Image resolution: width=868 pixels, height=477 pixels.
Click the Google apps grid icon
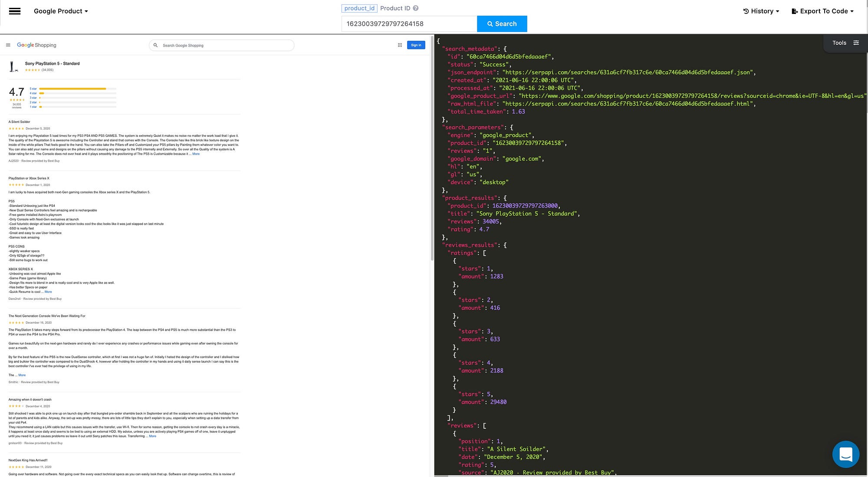click(x=400, y=45)
